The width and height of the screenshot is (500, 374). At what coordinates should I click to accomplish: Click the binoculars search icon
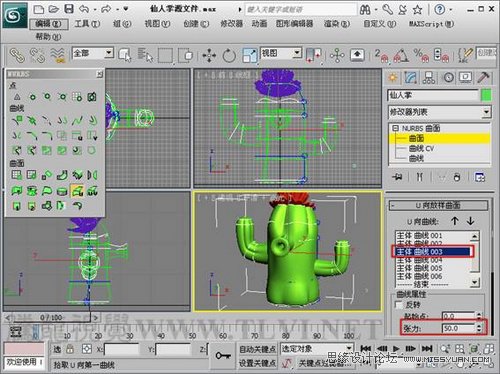(x=365, y=10)
